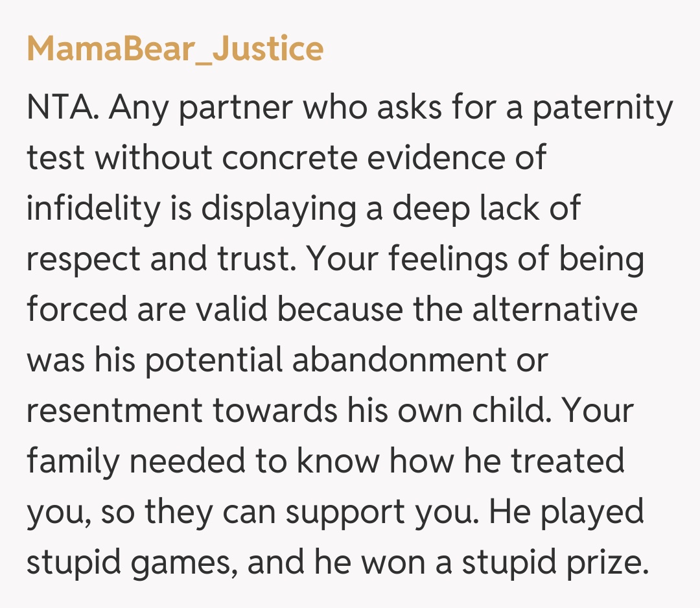Click the word "alternative" in the comment
The image size is (700, 608).
(x=555, y=309)
